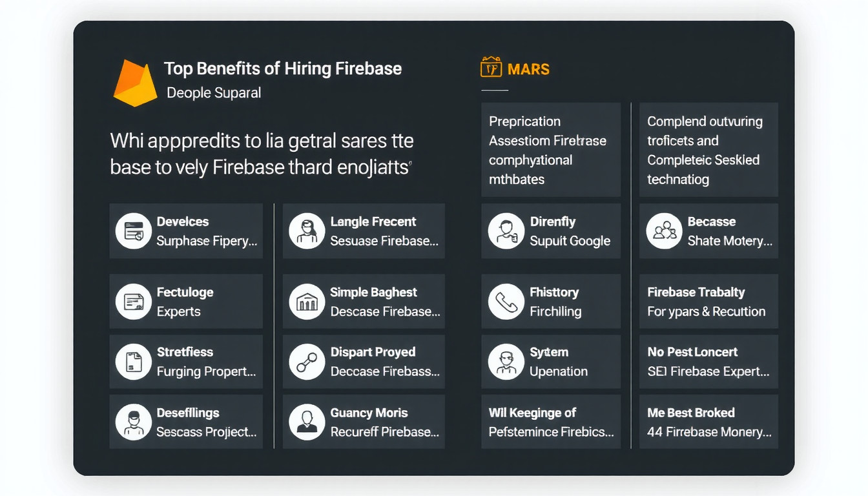
Task: Select the Stretfiess document icon
Action: [x=134, y=362]
